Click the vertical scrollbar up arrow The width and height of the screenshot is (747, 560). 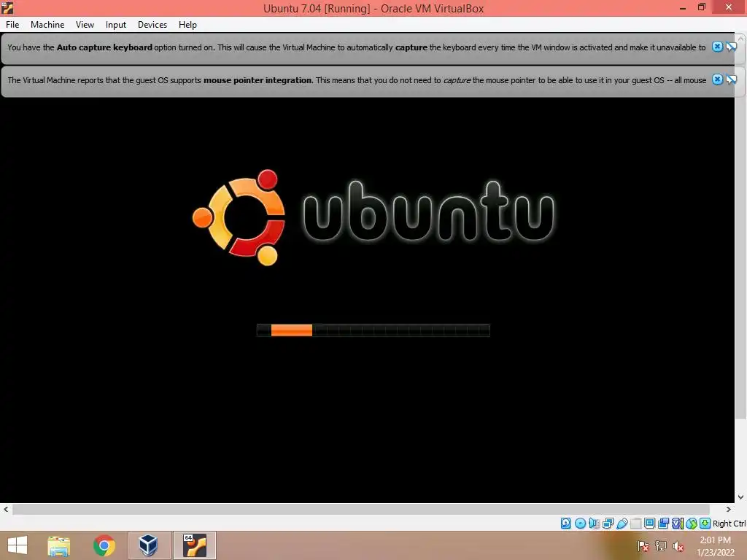tap(741, 37)
